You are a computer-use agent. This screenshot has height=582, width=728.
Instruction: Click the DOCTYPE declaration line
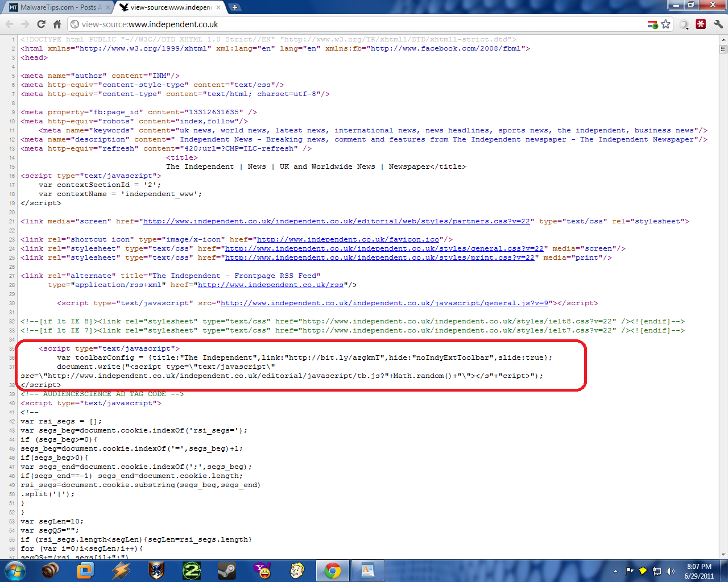(x=268, y=39)
